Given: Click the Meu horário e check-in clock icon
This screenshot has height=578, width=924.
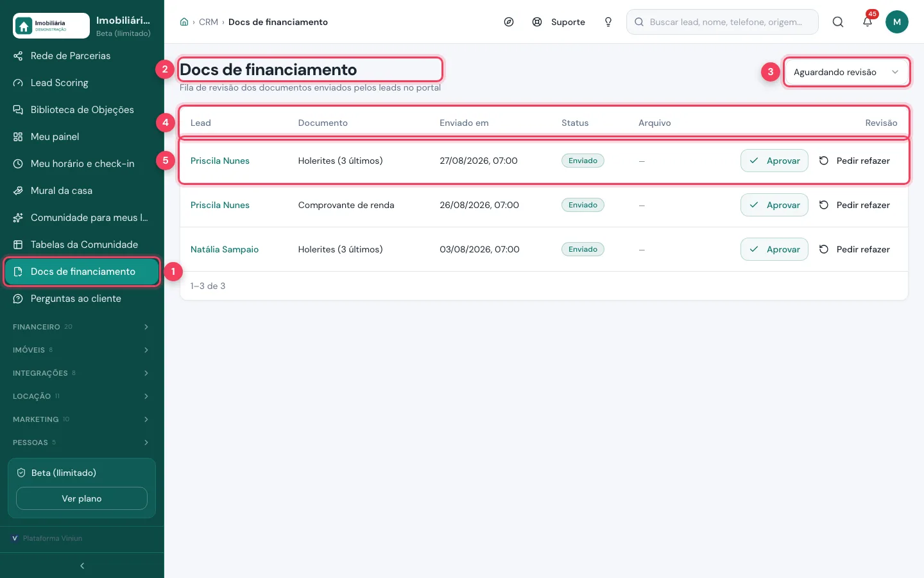Looking at the screenshot, I should [18, 164].
